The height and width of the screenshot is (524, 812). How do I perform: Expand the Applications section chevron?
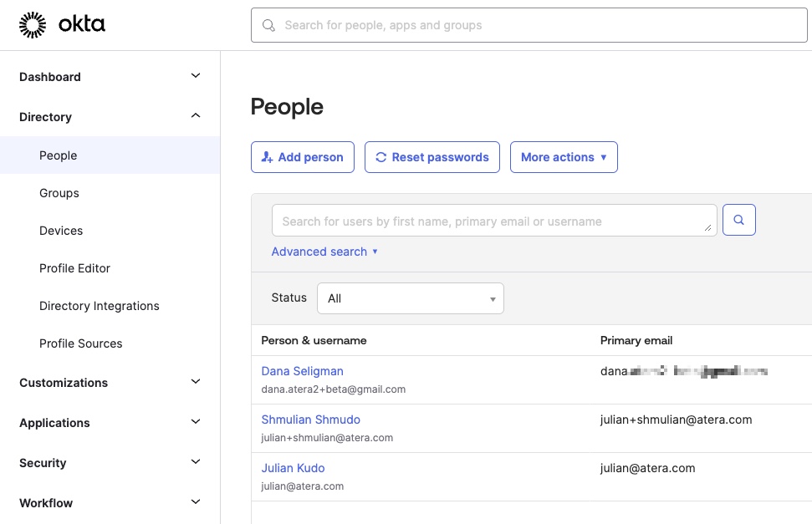[196, 422]
